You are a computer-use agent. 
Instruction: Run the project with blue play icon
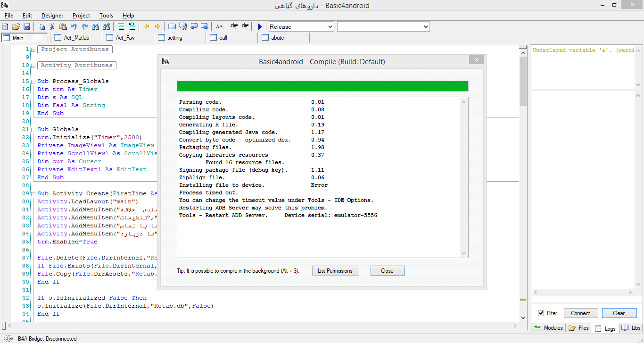[260, 27]
